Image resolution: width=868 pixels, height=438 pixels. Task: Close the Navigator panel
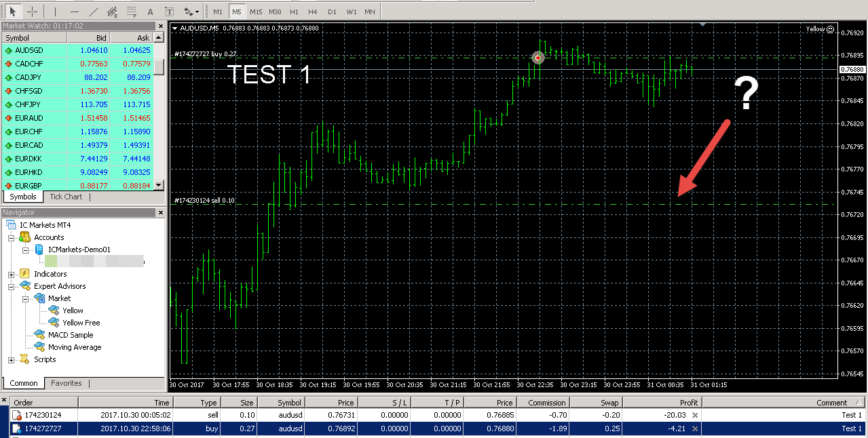[x=161, y=213]
